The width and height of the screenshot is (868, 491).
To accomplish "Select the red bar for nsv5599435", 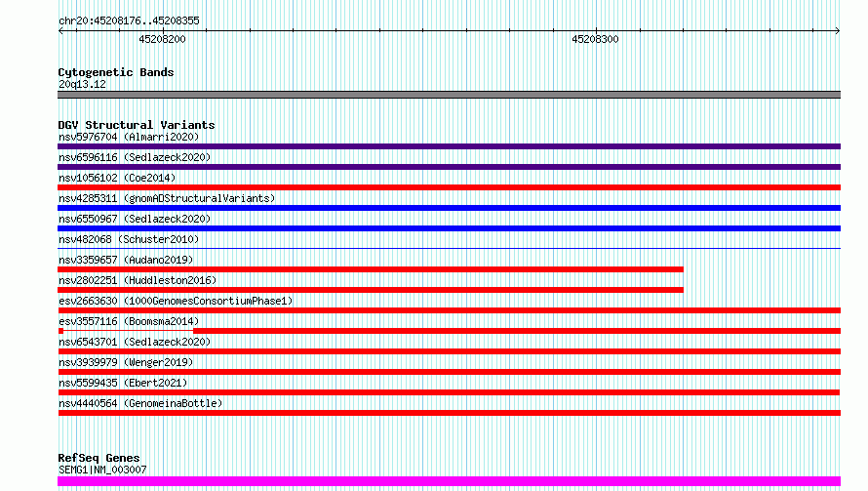I will 449,392.
